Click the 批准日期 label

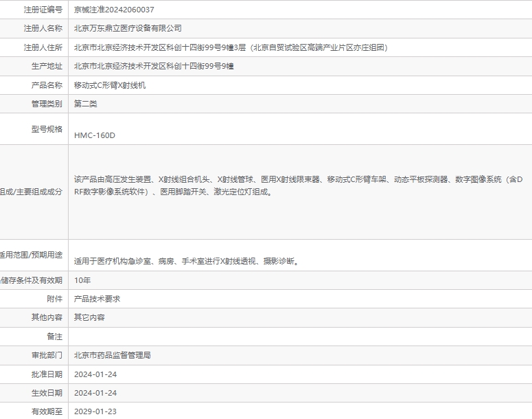click(47, 374)
